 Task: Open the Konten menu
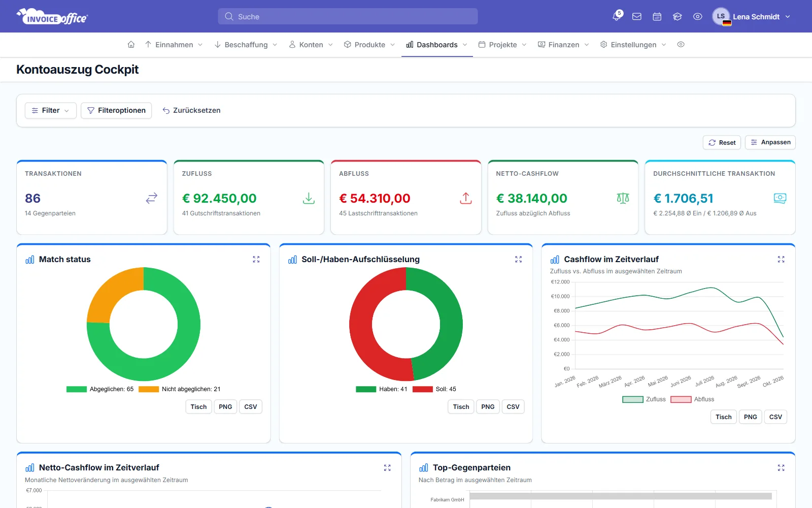point(311,45)
